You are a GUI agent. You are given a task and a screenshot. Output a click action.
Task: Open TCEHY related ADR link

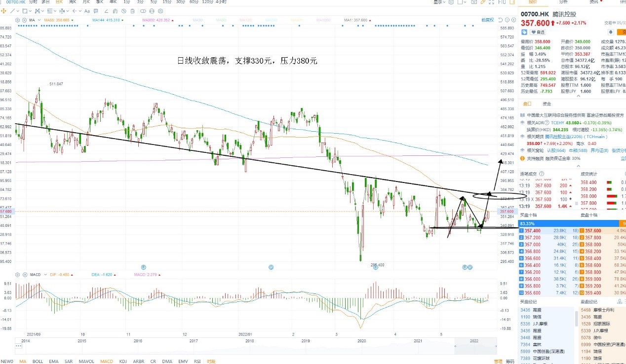pyautogui.click(x=557, y=123)
